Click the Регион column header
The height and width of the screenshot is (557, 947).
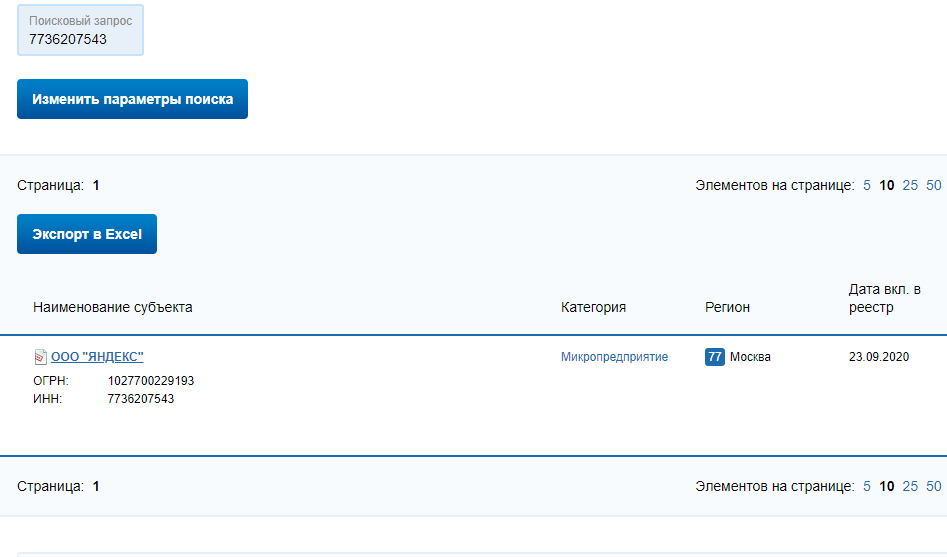(727, 307)
